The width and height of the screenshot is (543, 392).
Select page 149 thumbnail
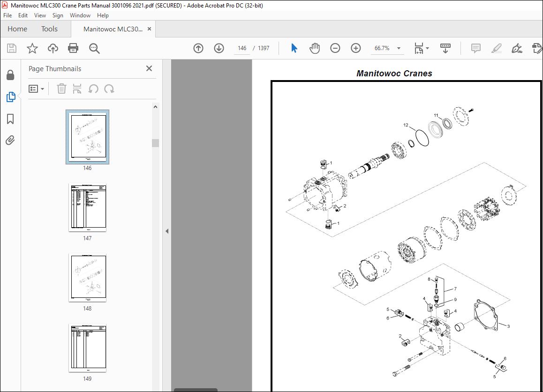point(87,348)
